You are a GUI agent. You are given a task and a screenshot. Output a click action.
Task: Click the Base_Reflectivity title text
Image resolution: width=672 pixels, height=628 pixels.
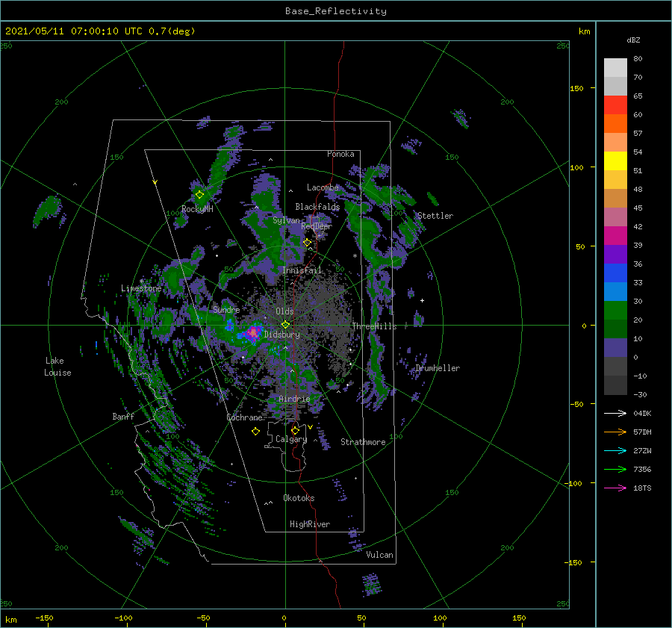pyautogui.click(x=336, y=11)
